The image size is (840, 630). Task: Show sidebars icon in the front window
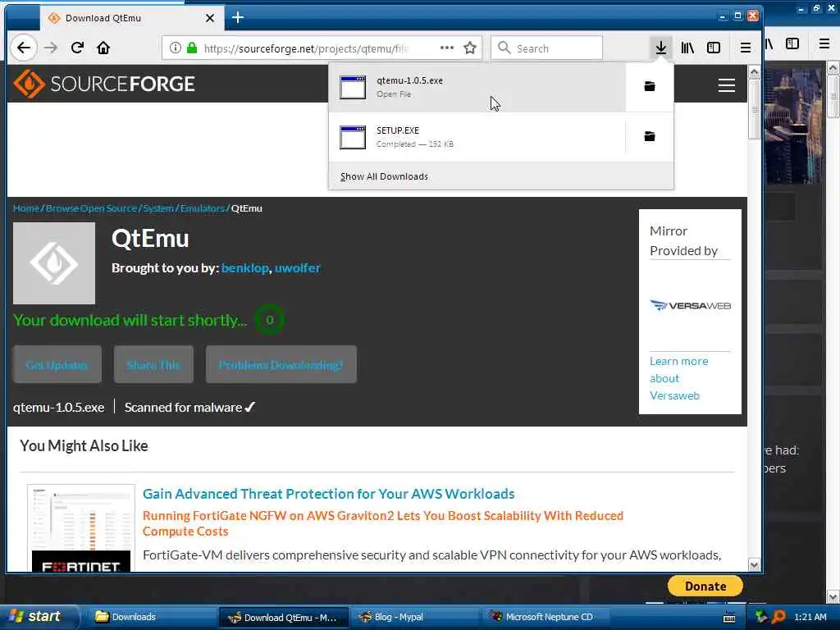point(714,48)
